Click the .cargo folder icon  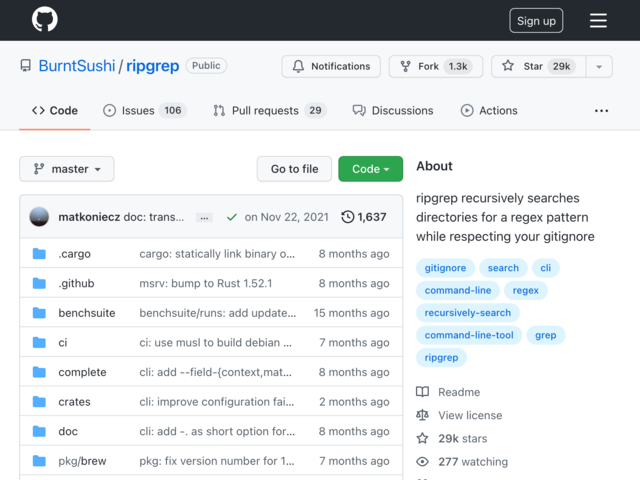pos(39,253)
